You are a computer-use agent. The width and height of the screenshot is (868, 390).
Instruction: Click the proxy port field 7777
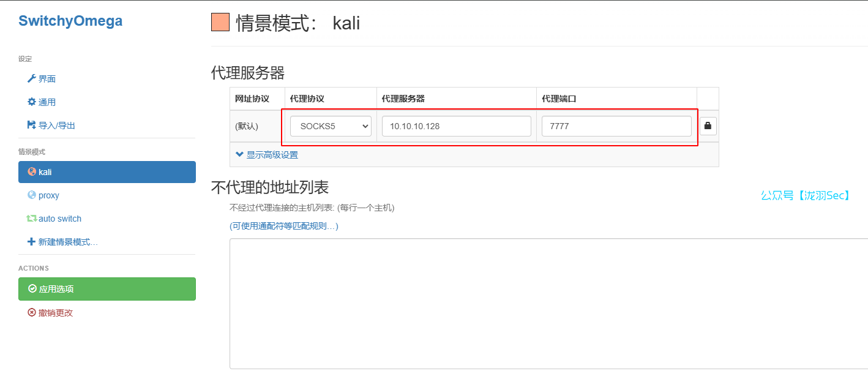(x=616, y=126)
